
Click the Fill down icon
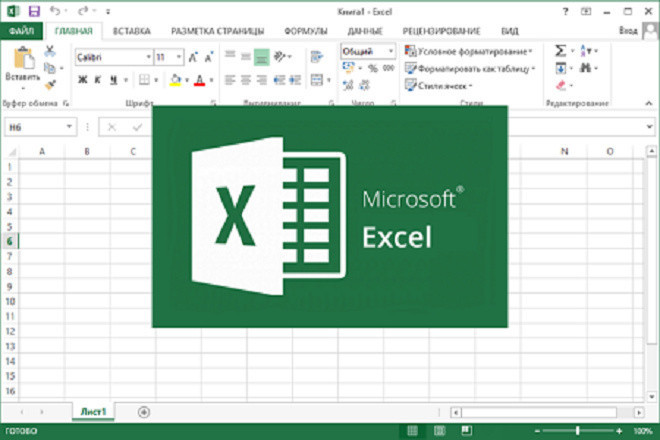pyautogui.click(x=561, y=68)
